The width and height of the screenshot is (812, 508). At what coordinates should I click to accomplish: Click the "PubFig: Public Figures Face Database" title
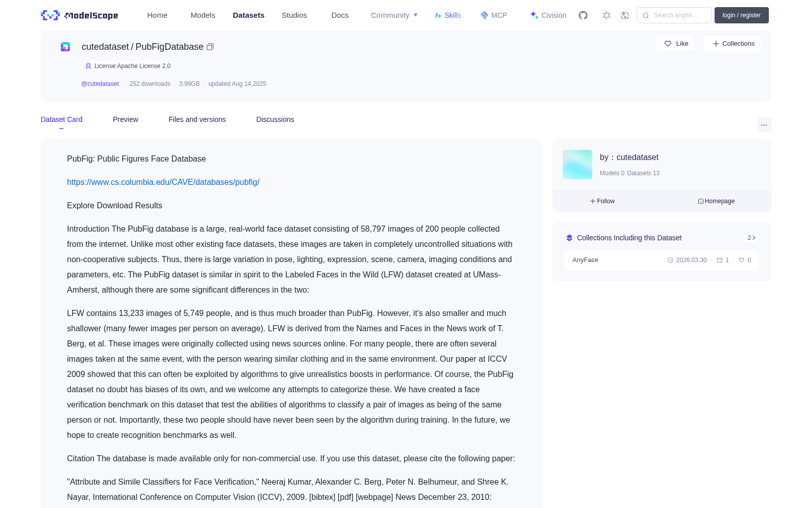click(x=137, y=159)
